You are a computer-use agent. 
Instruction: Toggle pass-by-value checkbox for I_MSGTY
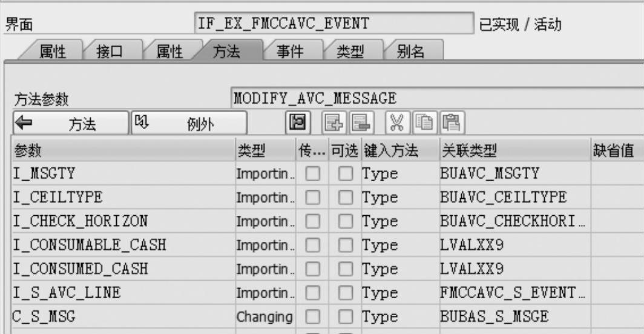(312, 174)
